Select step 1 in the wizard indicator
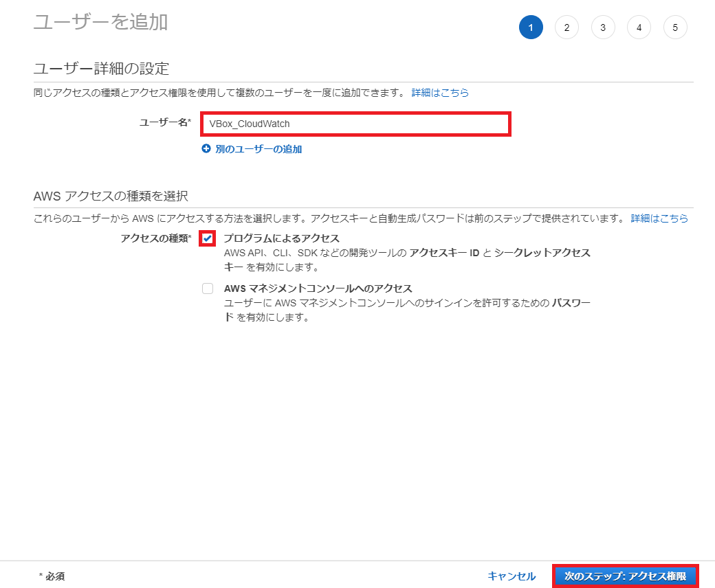715x588 pixels. [531, 27]
